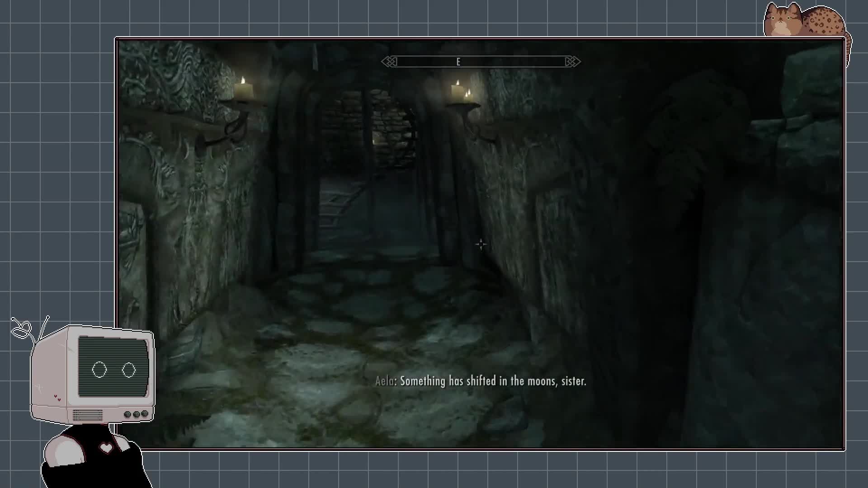Click the compass left end ornament
The image size is (868, 488).
[x=389, y=61]
